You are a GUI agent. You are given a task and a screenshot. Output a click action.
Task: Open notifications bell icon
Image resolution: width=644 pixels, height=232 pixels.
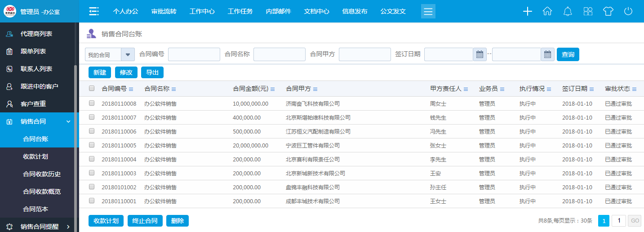pyautogui.click(x=568, y=11)
